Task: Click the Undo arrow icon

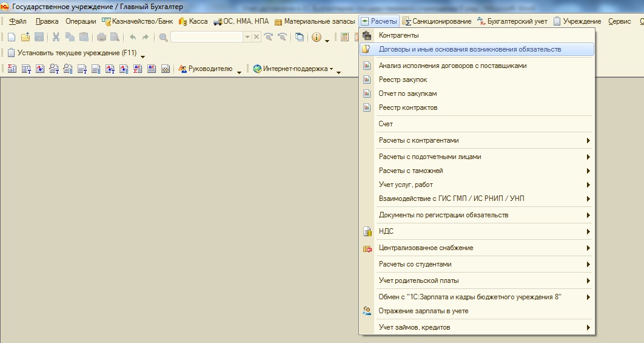Action: [133, 37]
